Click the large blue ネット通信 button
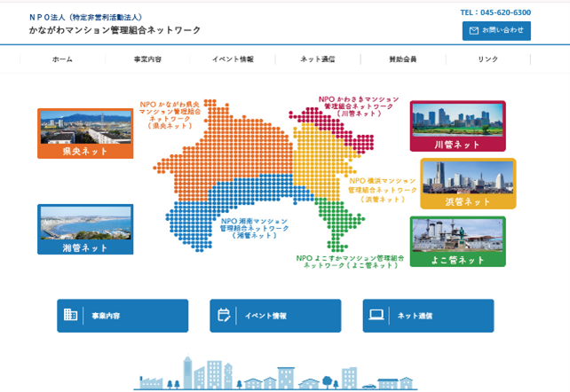Image resolution: width=570 pixels, height=392 pixels. pos(428,316)
